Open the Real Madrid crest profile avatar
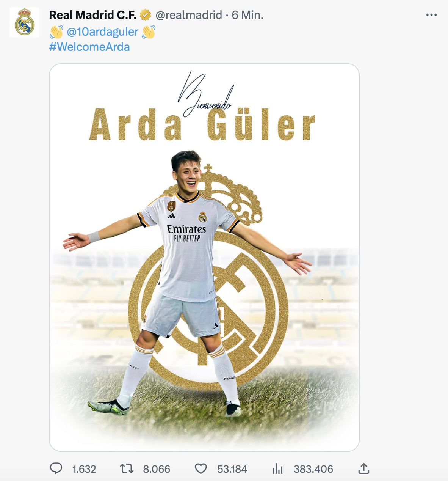The height and width of the screenshot is (481, 448). 25,22
